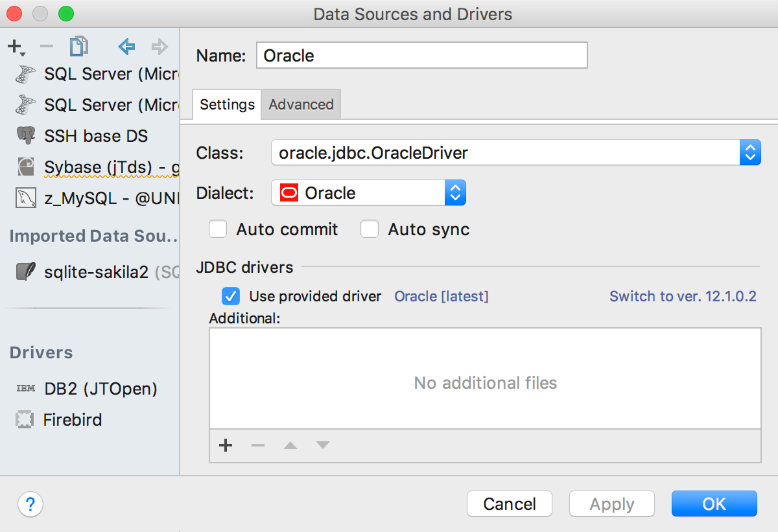Enable the Auto commit checkbox

click(x=218, y=229)
